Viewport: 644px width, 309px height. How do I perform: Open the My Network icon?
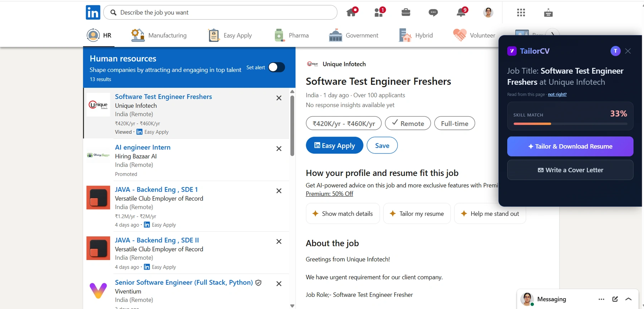pos(380,12)
